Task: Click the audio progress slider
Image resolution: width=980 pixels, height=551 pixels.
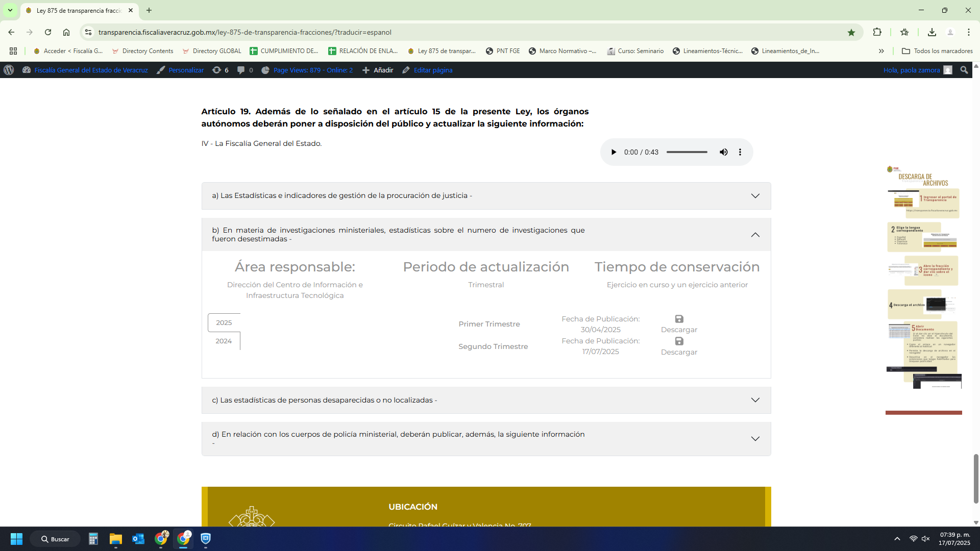Action: tap(687, 152)
